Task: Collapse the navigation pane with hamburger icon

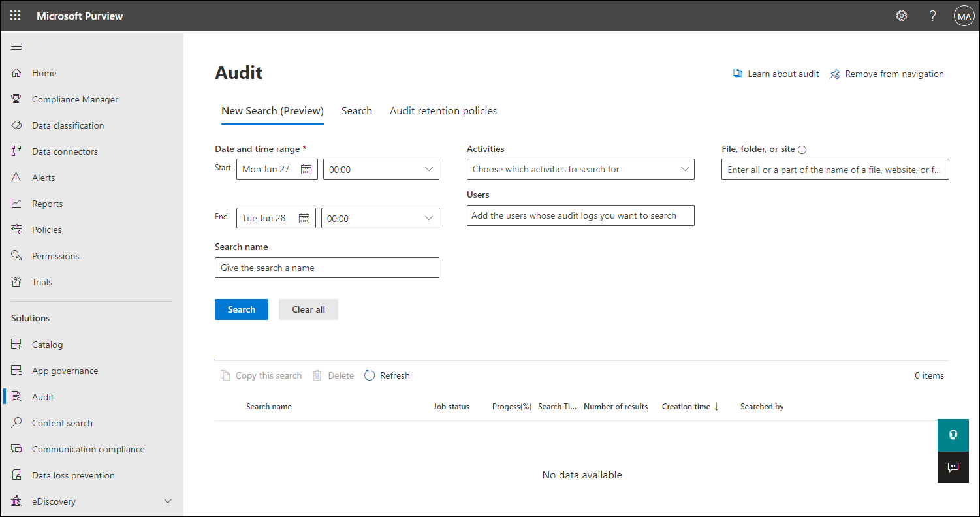Action: click(x=16, y=46)
